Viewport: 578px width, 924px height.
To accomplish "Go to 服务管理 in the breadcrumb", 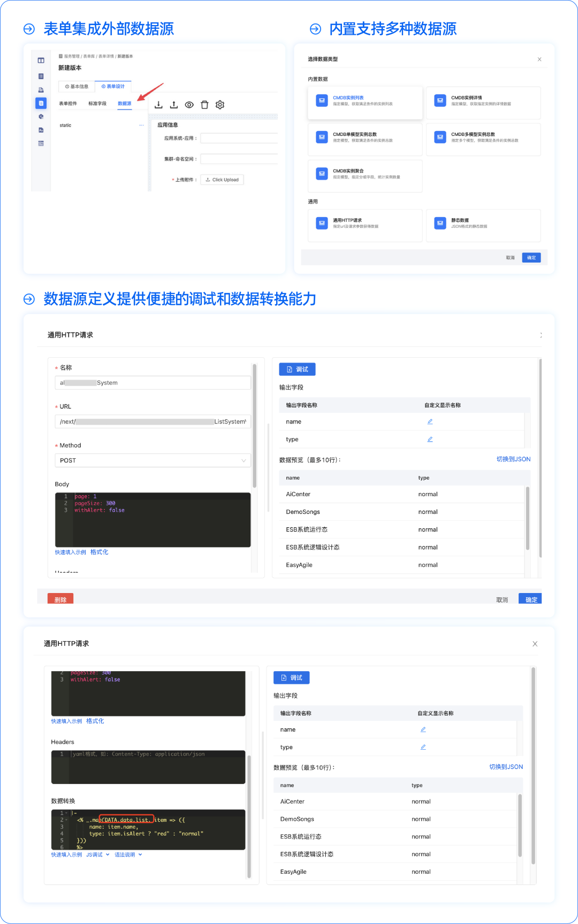I will [x=72, y=56].
